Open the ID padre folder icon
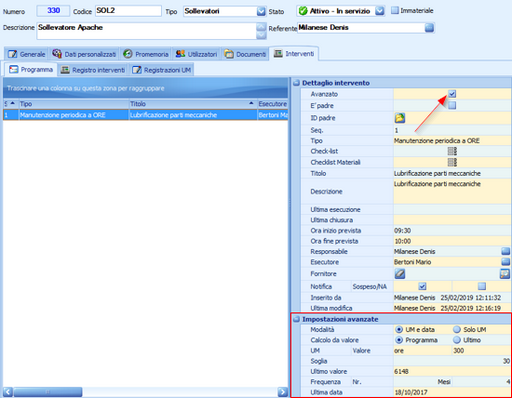The width and height of the screenshot is (512, 398). [x=400, y=118]
